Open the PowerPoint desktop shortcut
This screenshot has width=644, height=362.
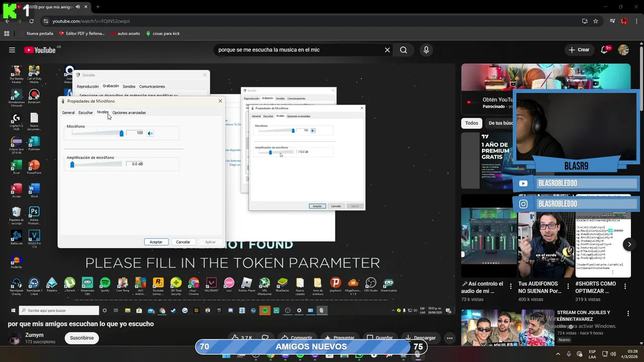[x=34, y=167]
